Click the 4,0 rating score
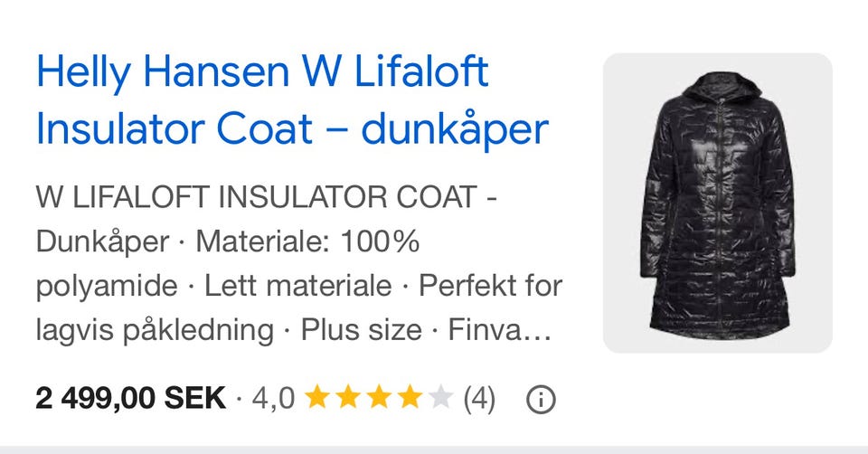868x454 pixels. click(273, 399)
